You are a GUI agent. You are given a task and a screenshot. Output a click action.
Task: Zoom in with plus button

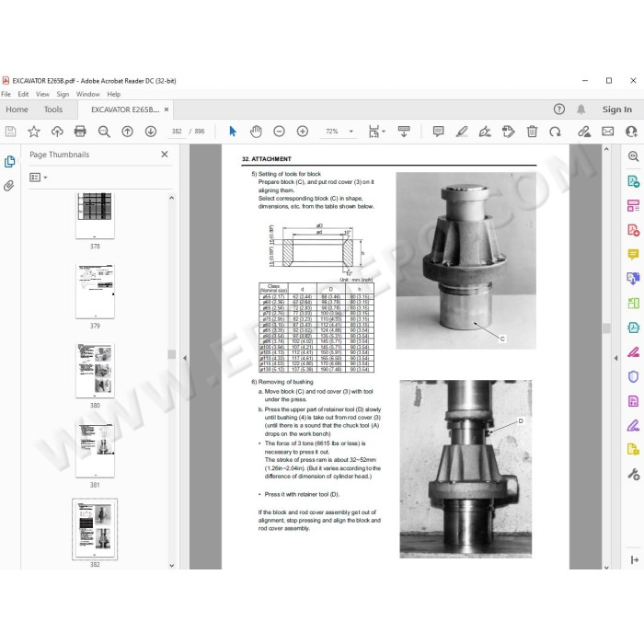tap(303, 132)
